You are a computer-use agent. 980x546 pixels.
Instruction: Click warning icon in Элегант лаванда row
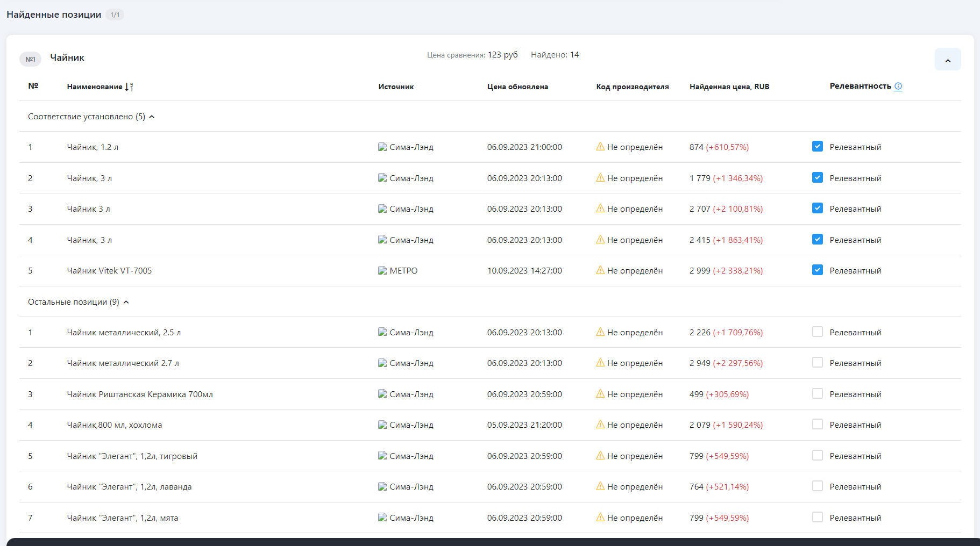point(600,486)
